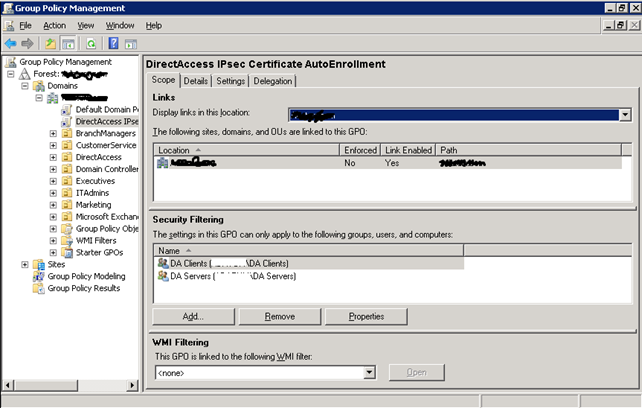642x408 pixels.
Task: Select the Group Policy Modeling node
Action: pos(86,276)
